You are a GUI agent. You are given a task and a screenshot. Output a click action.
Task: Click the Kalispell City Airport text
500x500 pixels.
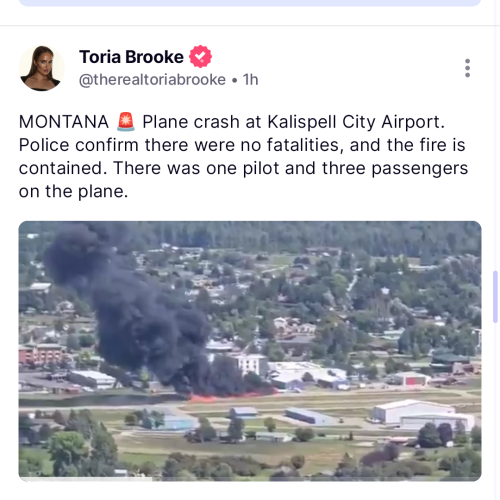pos(356,122)
